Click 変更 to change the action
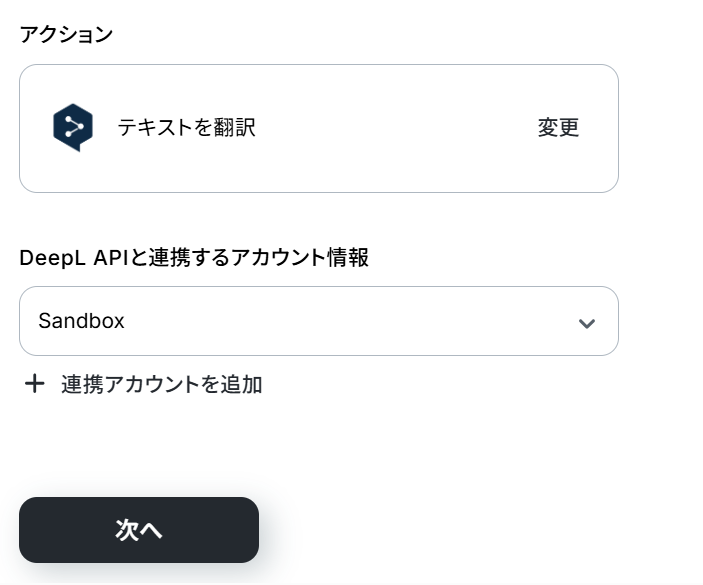This screenshot has height=585, width=703. (558, 127)
